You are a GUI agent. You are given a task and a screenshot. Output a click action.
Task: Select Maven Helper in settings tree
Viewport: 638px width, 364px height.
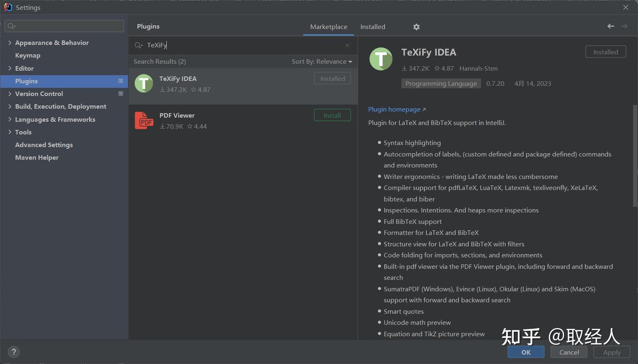tap(37, 157)
